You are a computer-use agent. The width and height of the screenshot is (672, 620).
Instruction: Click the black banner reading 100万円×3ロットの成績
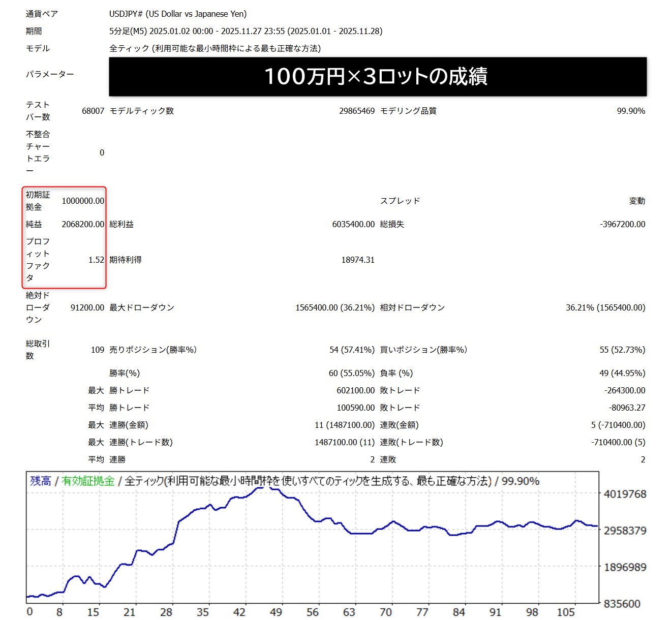click(x=377, y=76)
